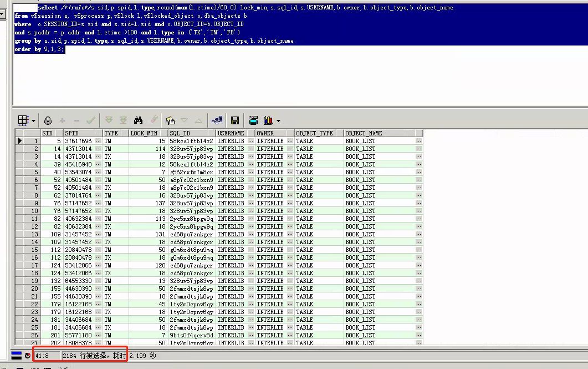Save results with the floppy disk icon
Viewport: 588px width, 369px height.
coord(235,120)
